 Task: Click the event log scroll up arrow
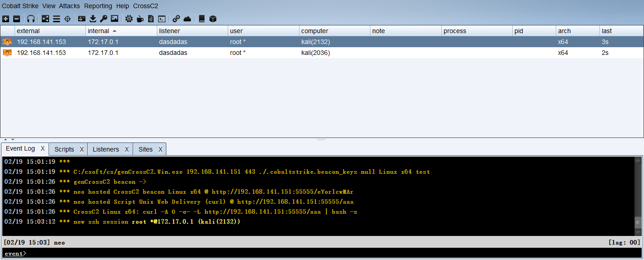[x=638, y=161]
